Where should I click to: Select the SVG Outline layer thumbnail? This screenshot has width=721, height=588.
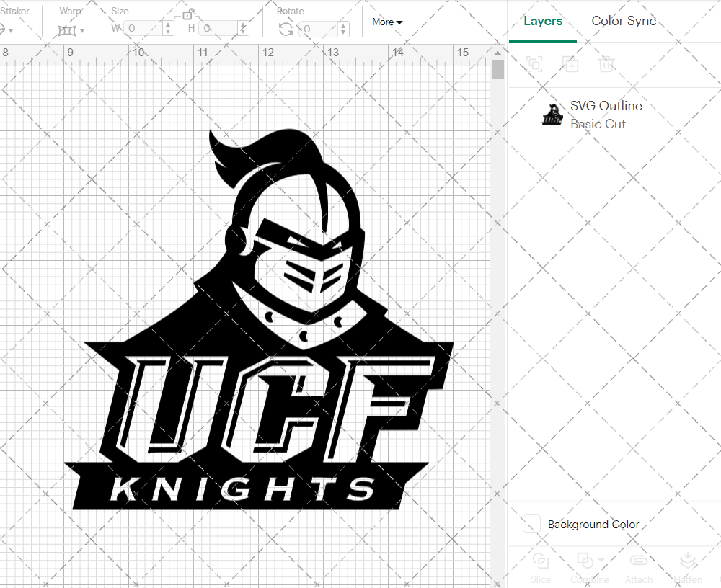pos(552,115)
